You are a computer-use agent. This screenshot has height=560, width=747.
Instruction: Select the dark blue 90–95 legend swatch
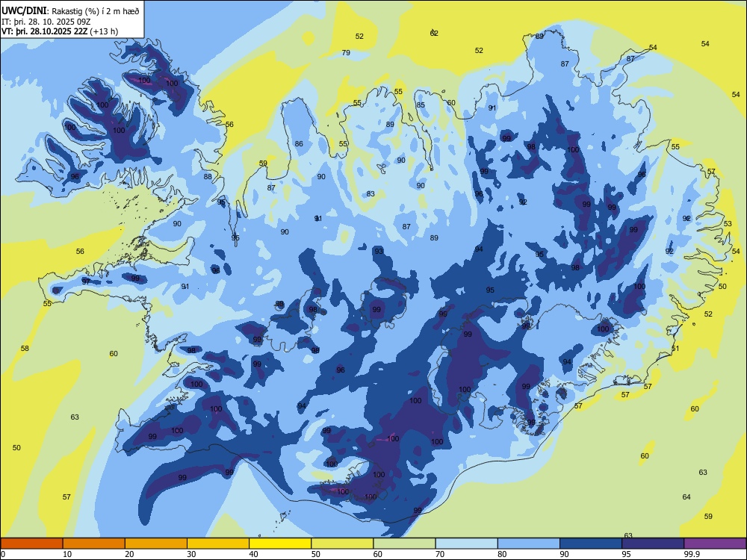coord(591,544)
